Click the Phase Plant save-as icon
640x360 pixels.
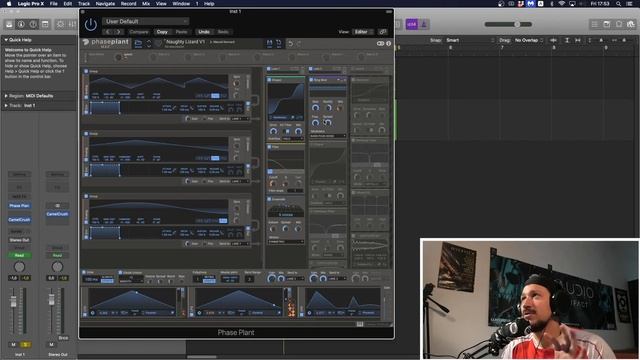(279, 42)
